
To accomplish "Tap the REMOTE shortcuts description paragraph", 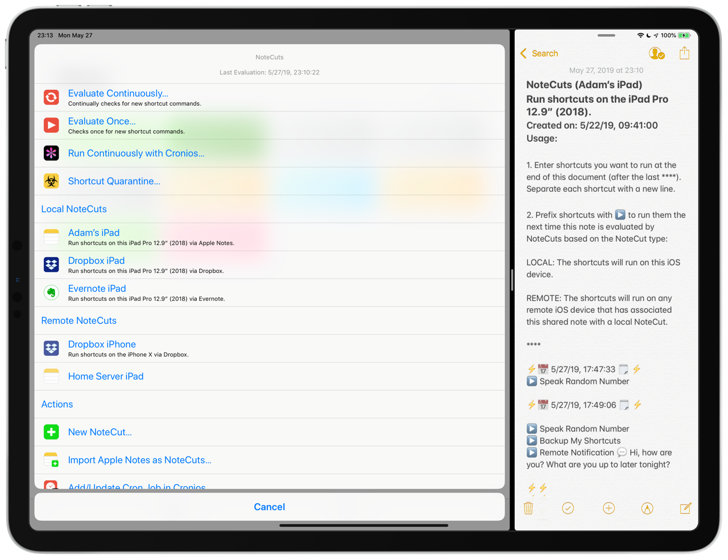I will (x=599, y=310).
